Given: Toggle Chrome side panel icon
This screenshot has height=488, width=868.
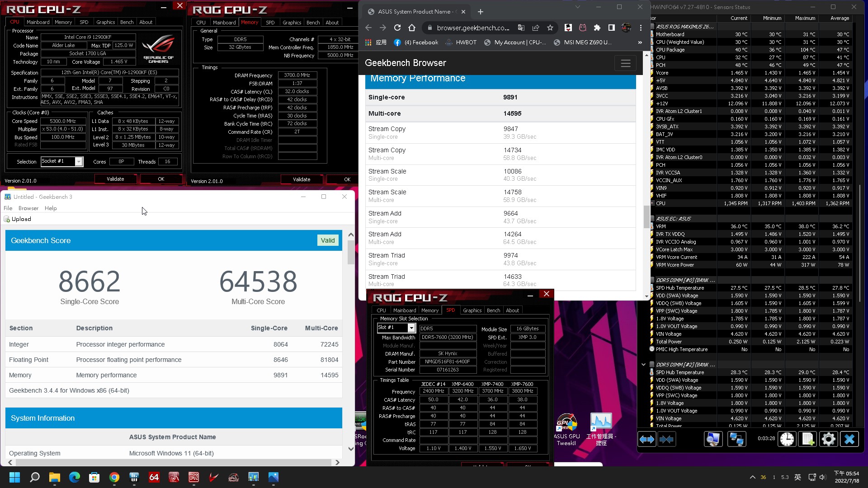Looking at the screenshot, I should click(x=612, y=28).
